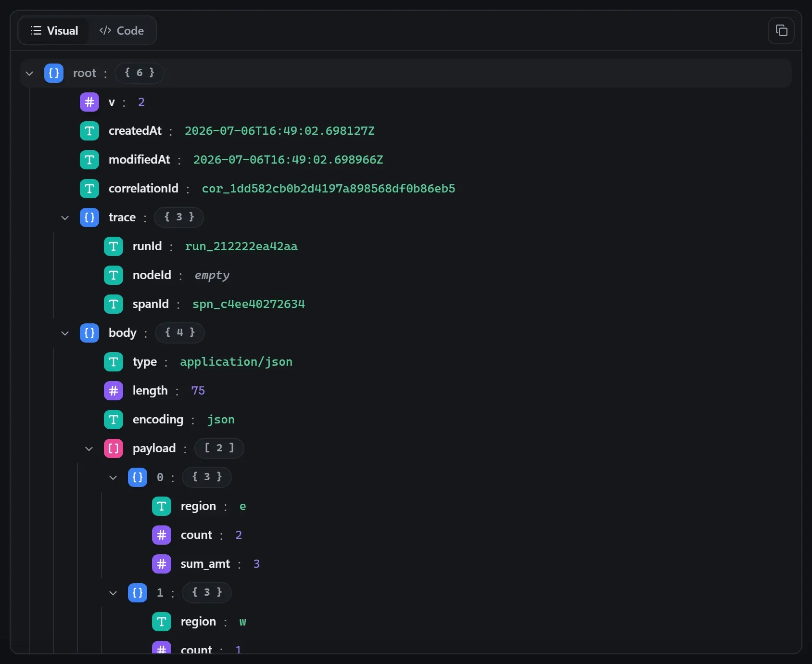
Task: Select the modifiedAt timestamp value
Action: [x=288, y=160]
